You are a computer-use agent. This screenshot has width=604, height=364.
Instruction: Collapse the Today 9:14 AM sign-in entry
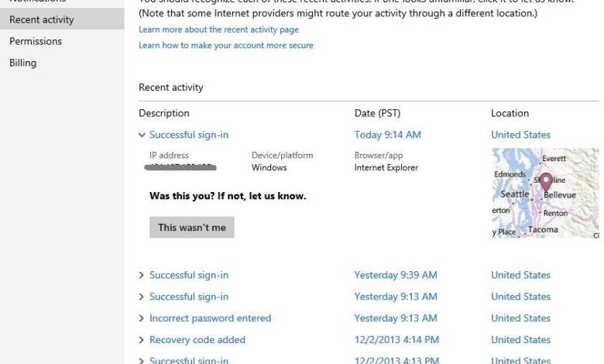142,135
